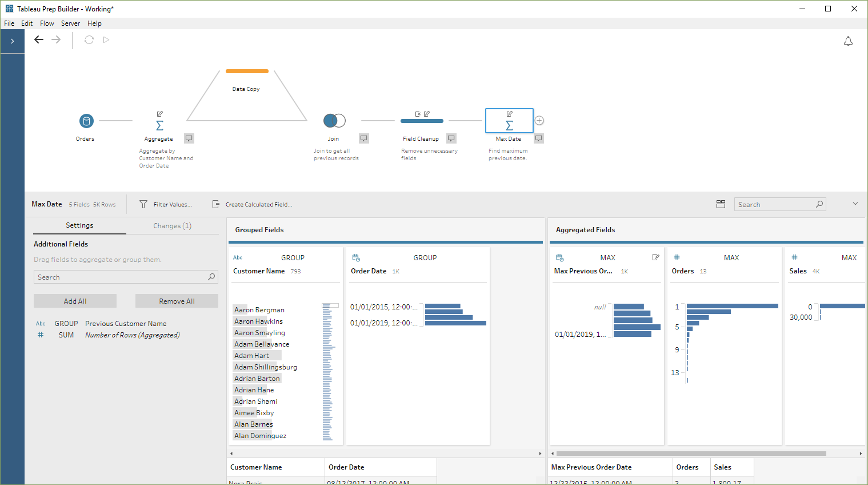Run the flow with the play icon

point(106,40)
